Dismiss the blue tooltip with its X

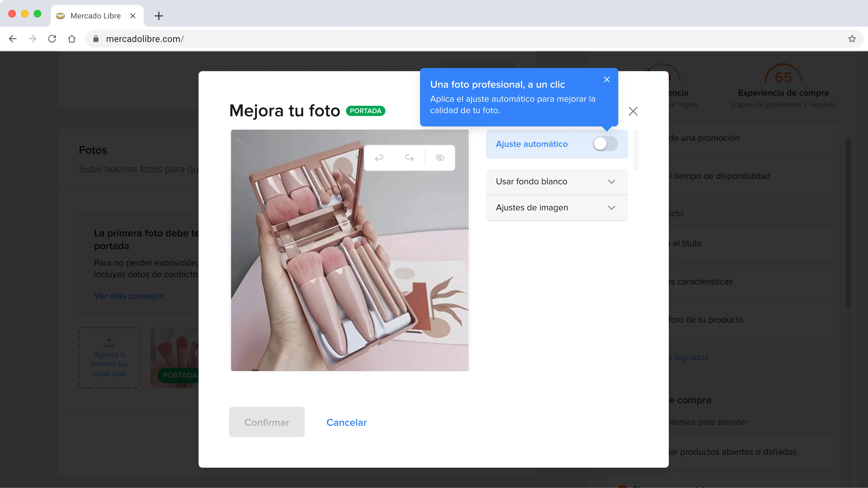(607, 80)
